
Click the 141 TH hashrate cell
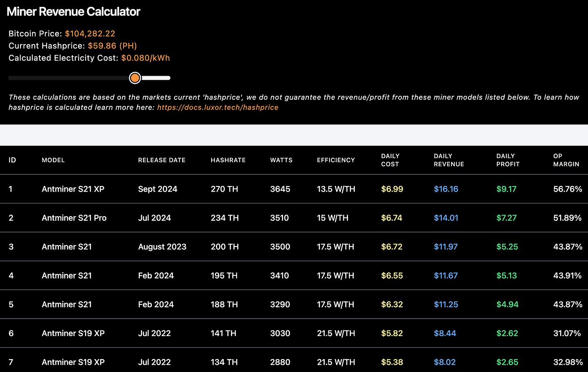coord(223,334)
